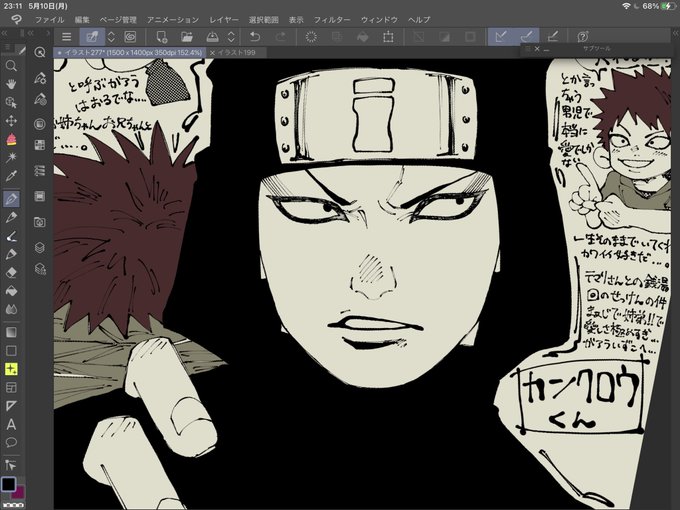Viewport: 680px width, 510px height.
Task: Select the Auto select magic wand
Action: click(11, 157)
